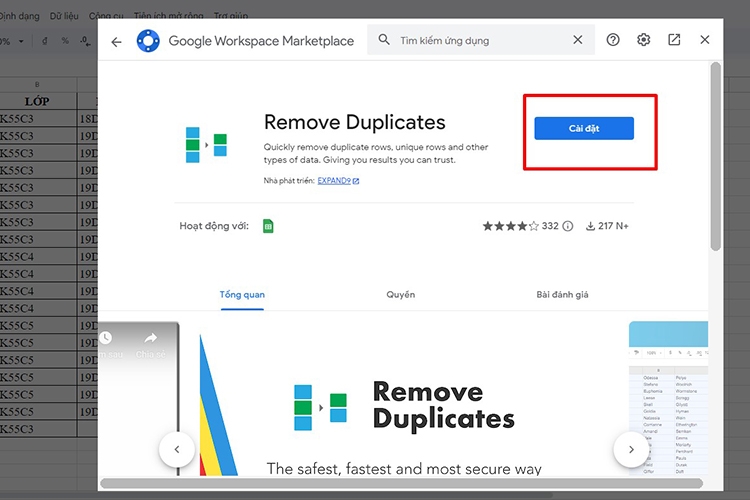Click the rating info icon next to 332

point(567,226)
